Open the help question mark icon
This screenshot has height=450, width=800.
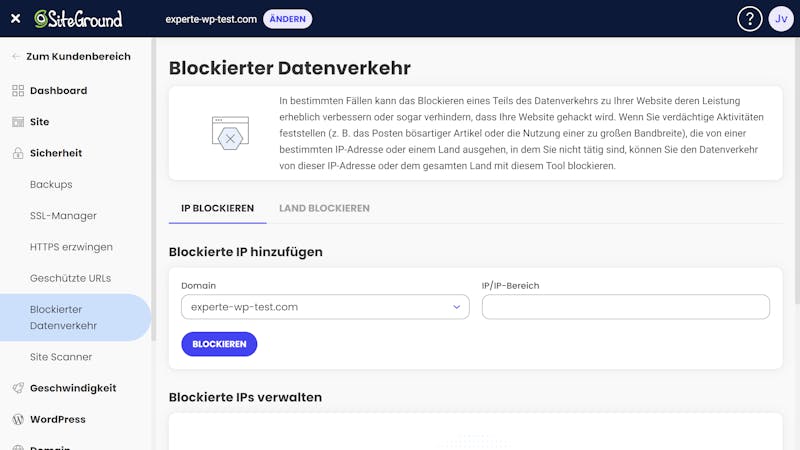point(749,18)
